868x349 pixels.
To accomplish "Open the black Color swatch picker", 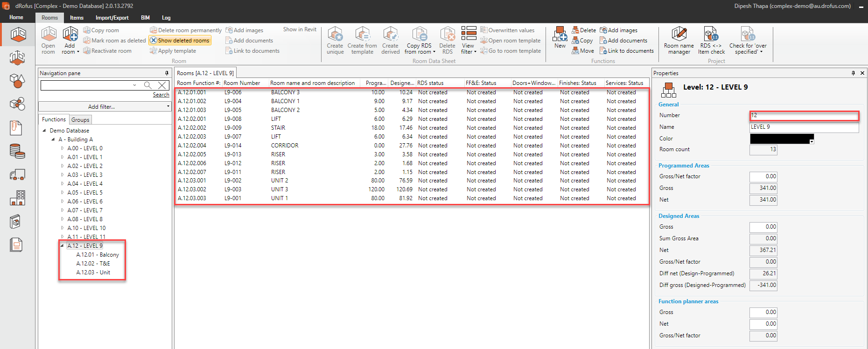I will pos(812,141).
